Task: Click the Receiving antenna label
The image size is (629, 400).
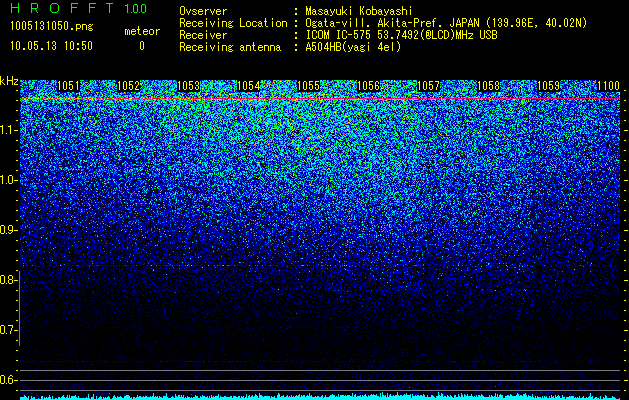Action: pyautogui.click(x=230, y=47)
